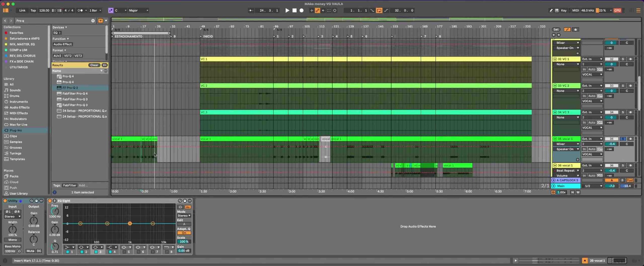Select Audio Effects in Library
Screen dimensions: 644x266
19,108
